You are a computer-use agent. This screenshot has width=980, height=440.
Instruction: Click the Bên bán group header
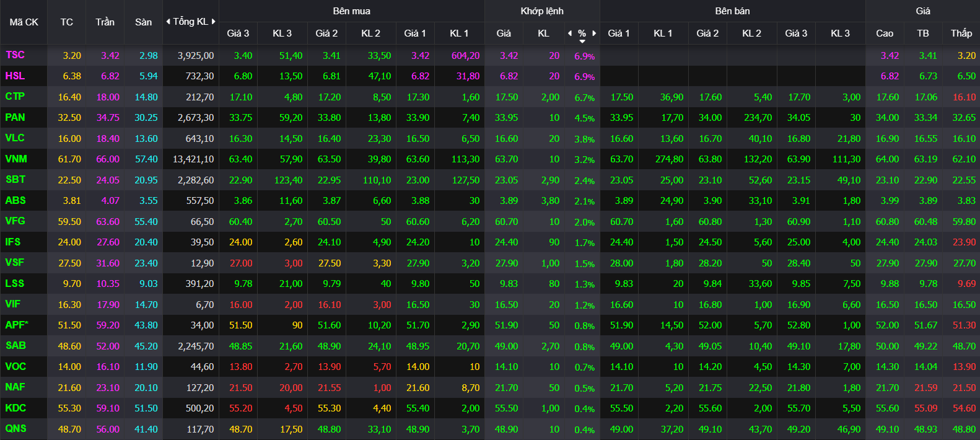tap(733, 11)
